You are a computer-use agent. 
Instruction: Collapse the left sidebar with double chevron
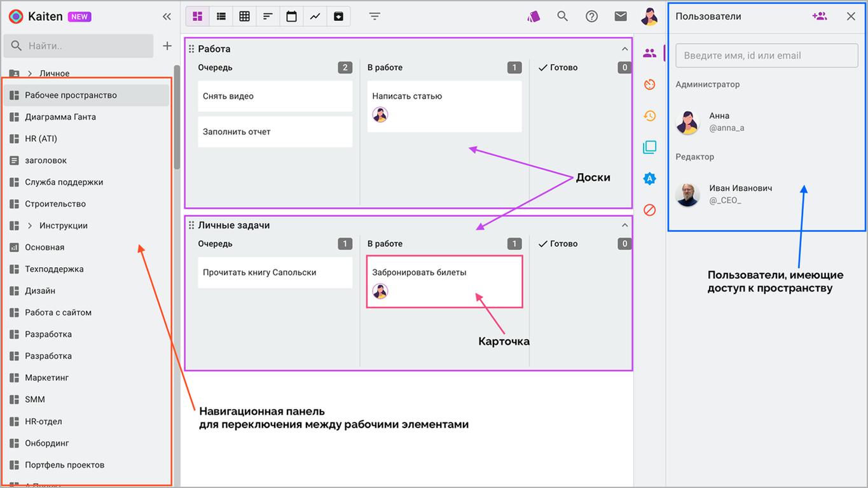[167, 17]
